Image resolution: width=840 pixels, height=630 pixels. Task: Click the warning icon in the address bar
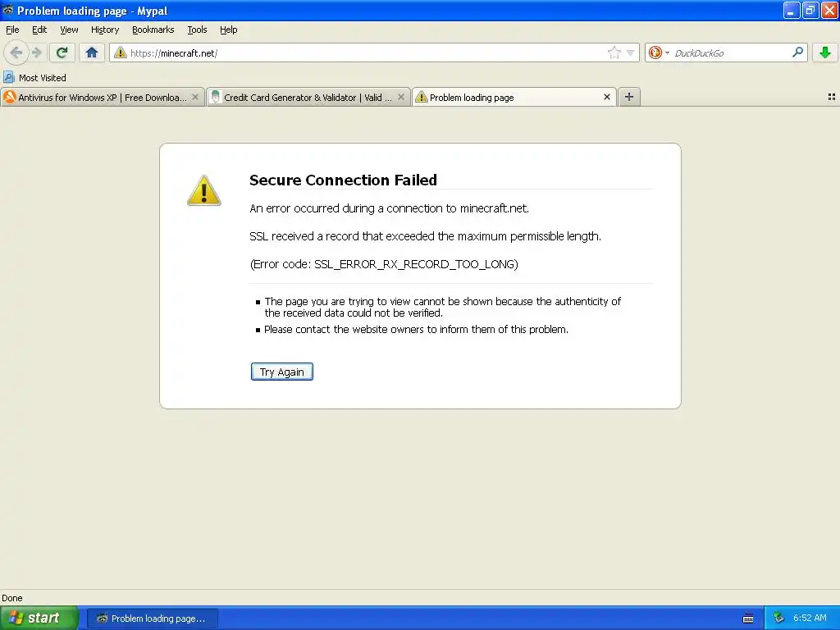121,52
